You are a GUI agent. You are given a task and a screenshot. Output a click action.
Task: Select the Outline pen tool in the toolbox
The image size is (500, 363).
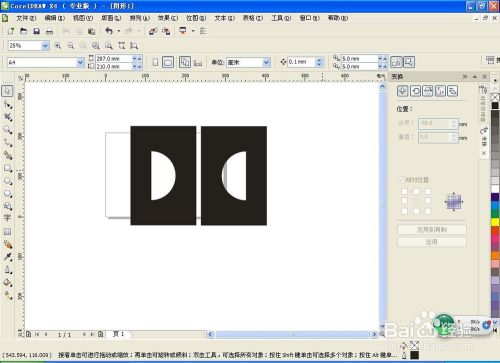point(8,270)
